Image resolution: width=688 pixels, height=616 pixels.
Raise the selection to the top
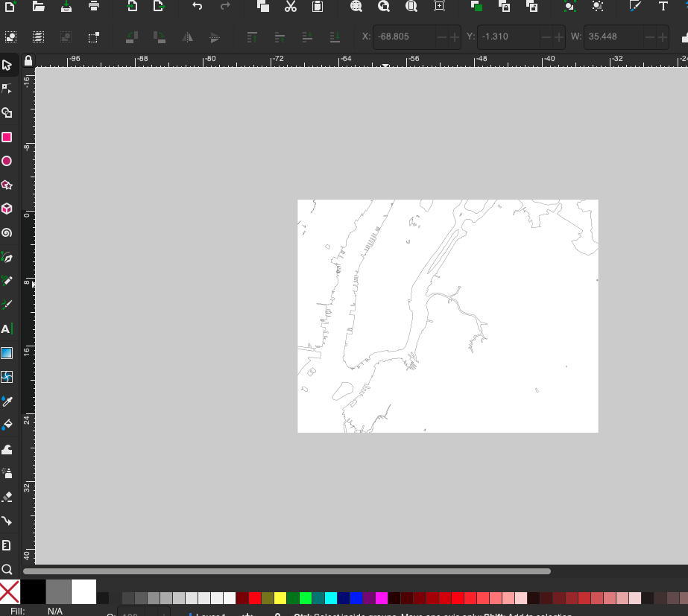(x=252, y=37)
